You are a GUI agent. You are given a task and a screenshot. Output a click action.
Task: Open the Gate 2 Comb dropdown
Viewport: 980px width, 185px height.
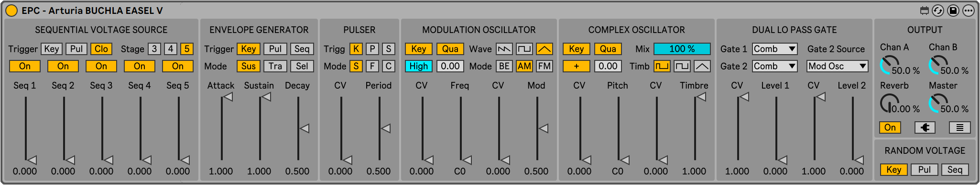click(x=775, y=66)
